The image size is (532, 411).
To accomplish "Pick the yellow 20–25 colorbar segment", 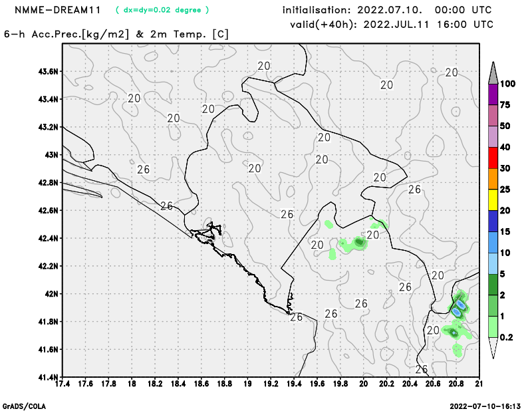I will point(493,200).
